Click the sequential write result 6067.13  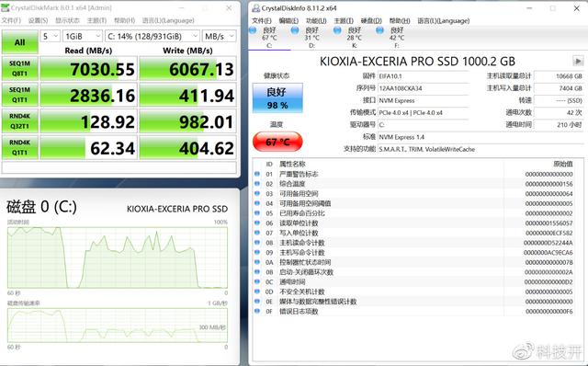pos(187,69)
